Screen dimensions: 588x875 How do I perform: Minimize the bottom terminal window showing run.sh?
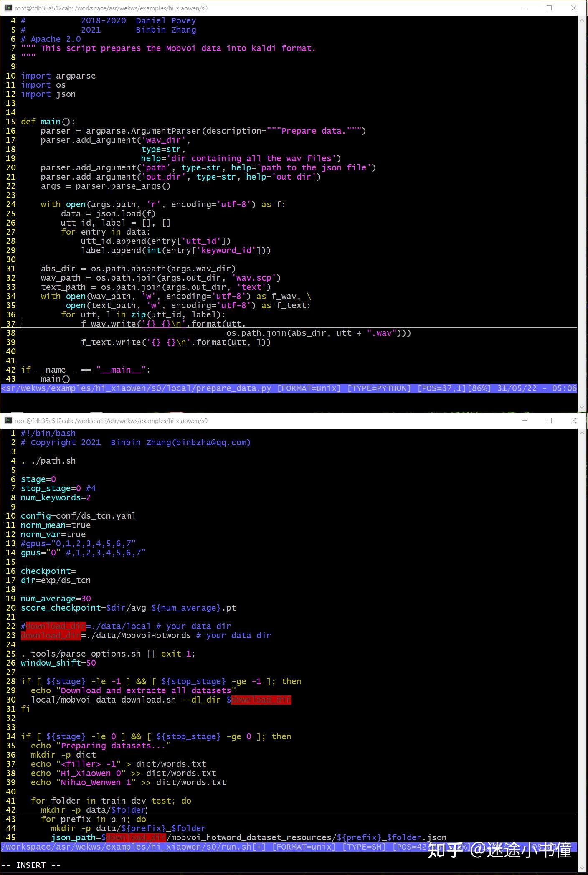(525, 421)
